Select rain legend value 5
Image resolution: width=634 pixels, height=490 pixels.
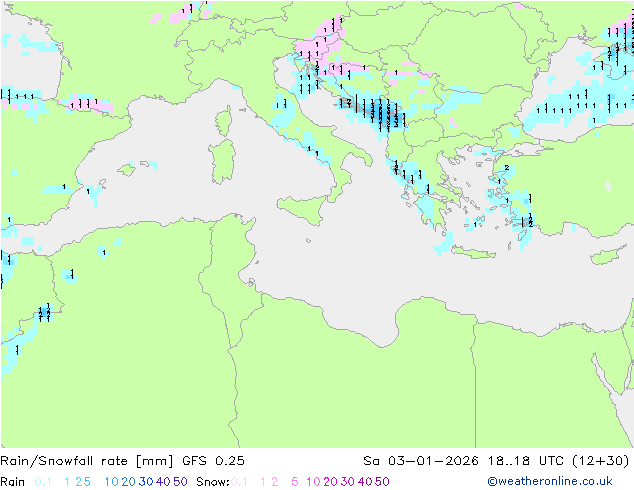(x=87, y=482)
